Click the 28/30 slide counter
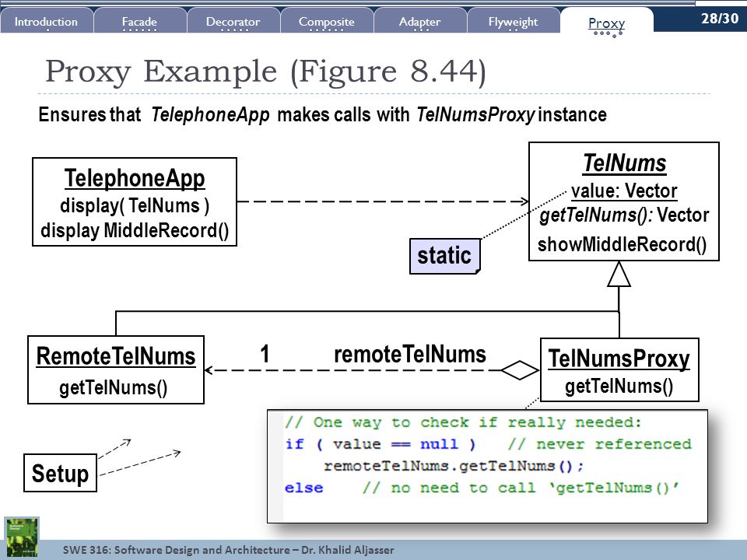This screenshot has width=747, height=560. tap(719, 18)
